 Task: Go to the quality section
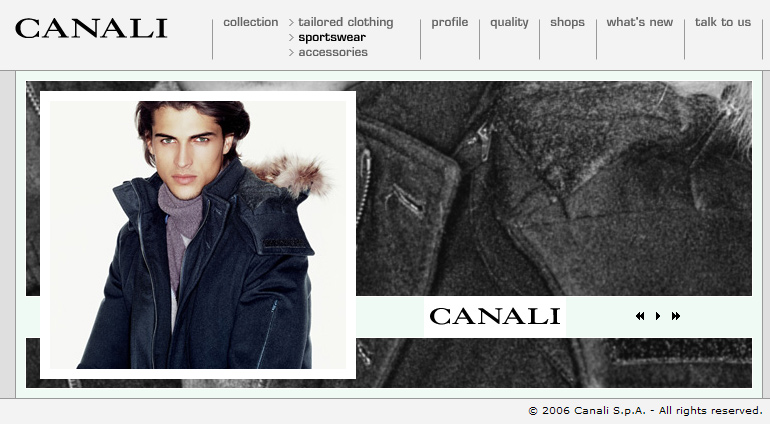[509, 23]
